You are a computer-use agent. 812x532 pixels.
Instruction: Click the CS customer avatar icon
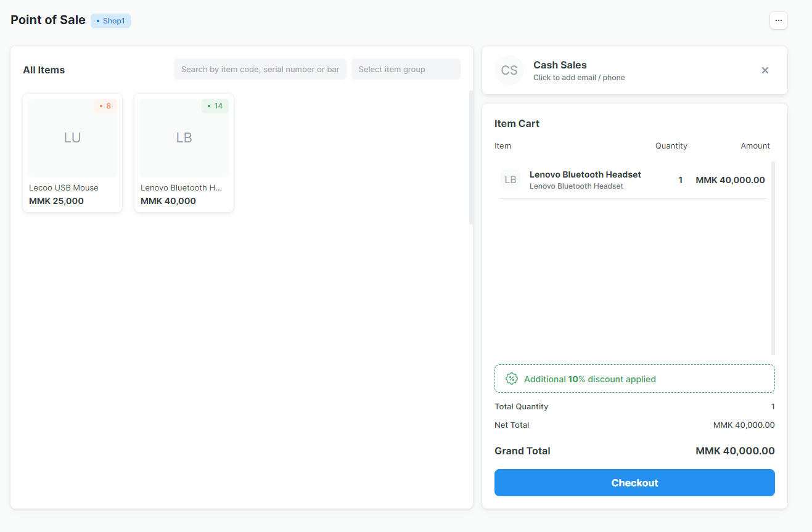click(509, 70)
